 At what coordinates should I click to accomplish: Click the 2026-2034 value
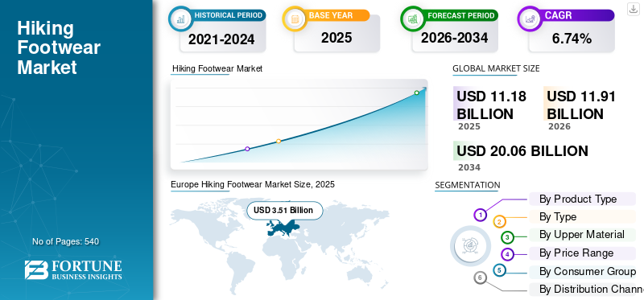[x=454, y=38]
